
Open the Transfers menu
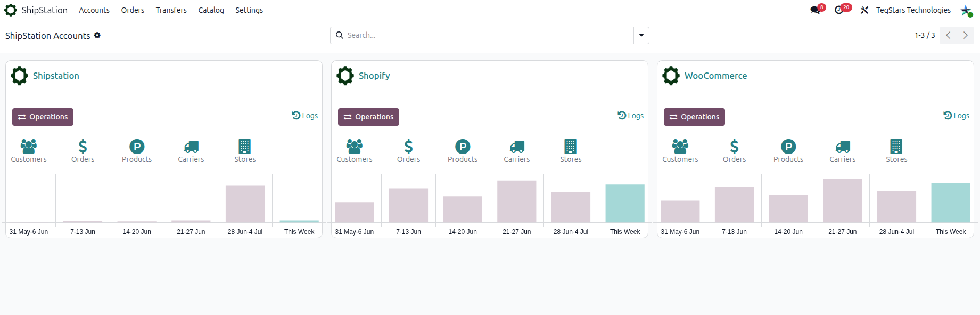[171, 10]
